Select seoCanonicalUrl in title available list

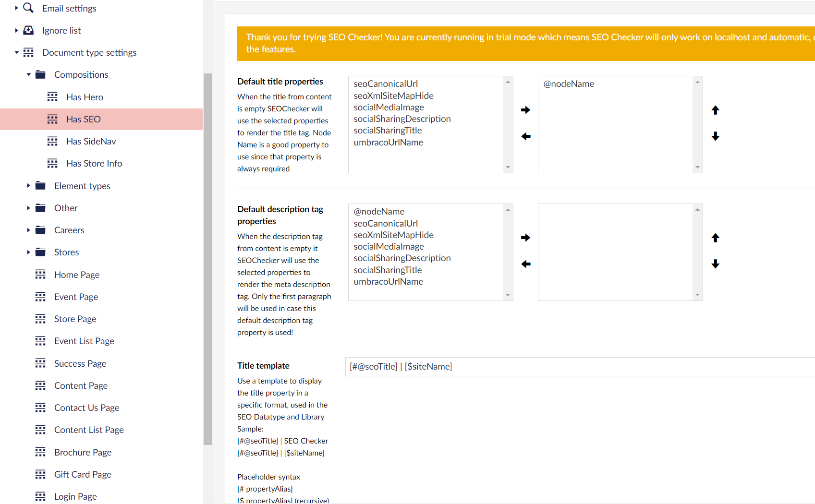coord(386,84)
